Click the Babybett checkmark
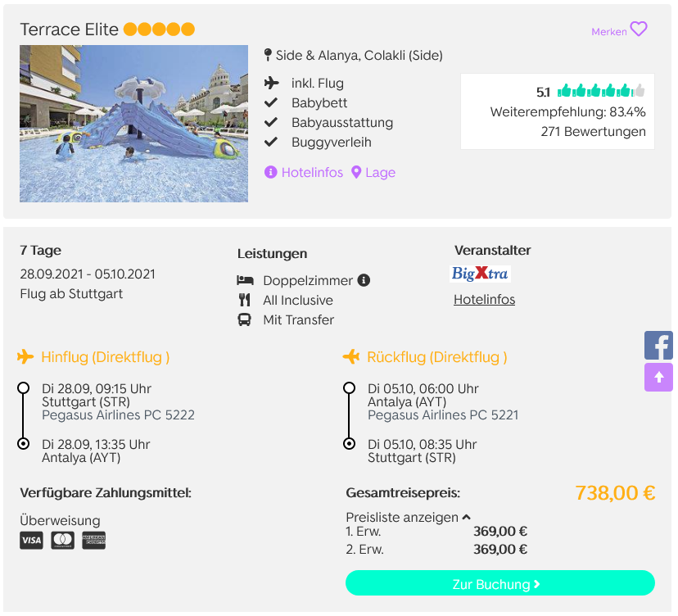 [271, 102]
